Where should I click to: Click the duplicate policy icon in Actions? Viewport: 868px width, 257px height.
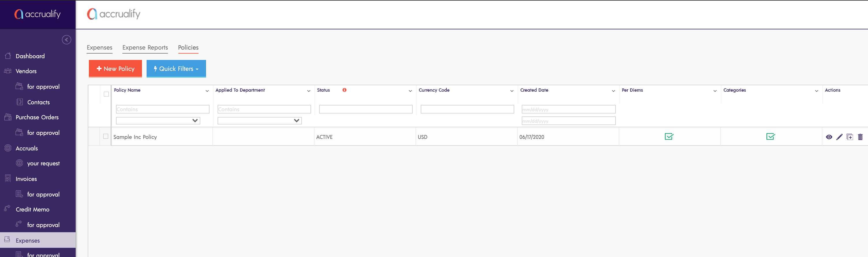[850, 137]
